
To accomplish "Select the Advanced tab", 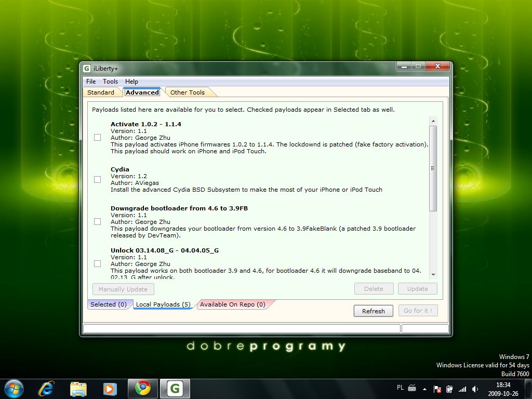I will pos(142,92).
